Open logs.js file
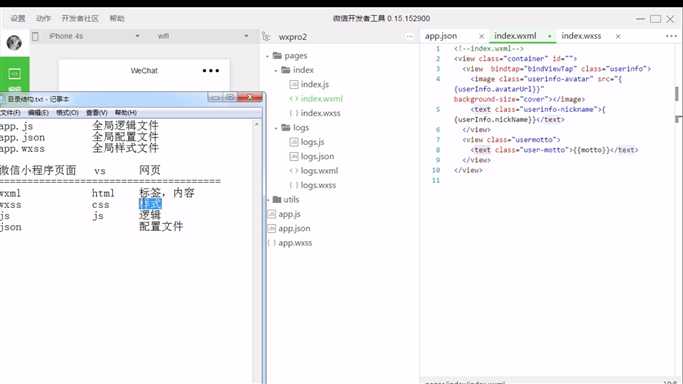This screenshot has height=384, width=683. (312, 142)
